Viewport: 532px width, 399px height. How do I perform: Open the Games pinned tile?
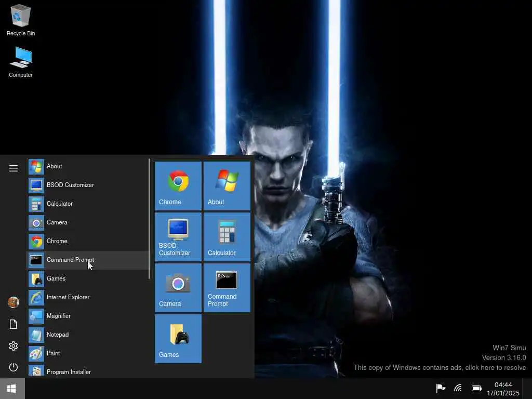178,339
